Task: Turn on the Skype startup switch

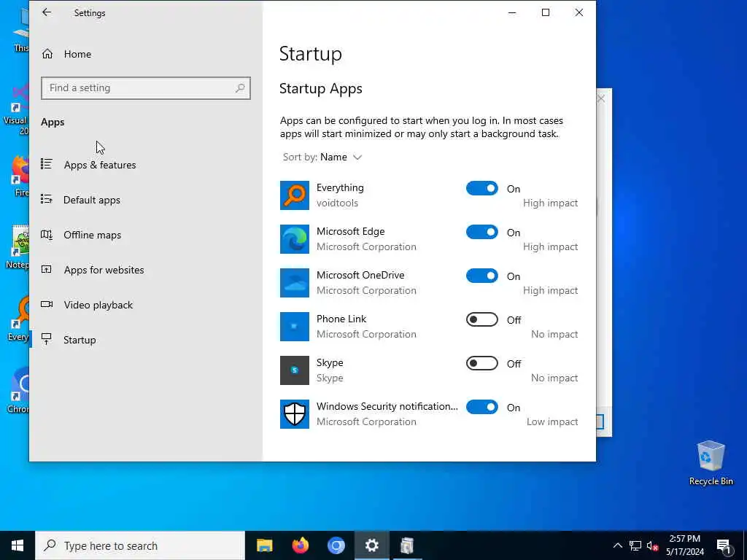Action: tap(481, 363)
